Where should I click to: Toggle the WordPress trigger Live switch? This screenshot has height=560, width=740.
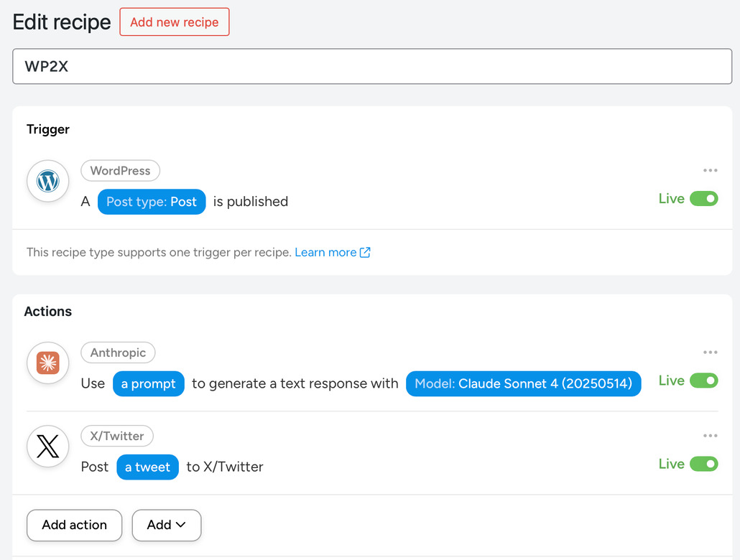tap(703, 199)
